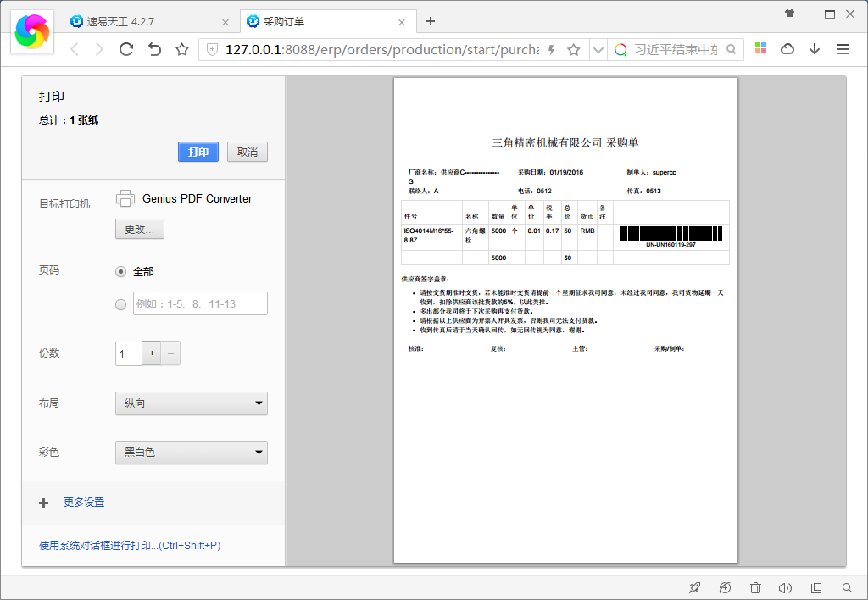Screen dimensions: 868x600
Task: Open the browser hamburger menu
Action: [x=842, y=49]
